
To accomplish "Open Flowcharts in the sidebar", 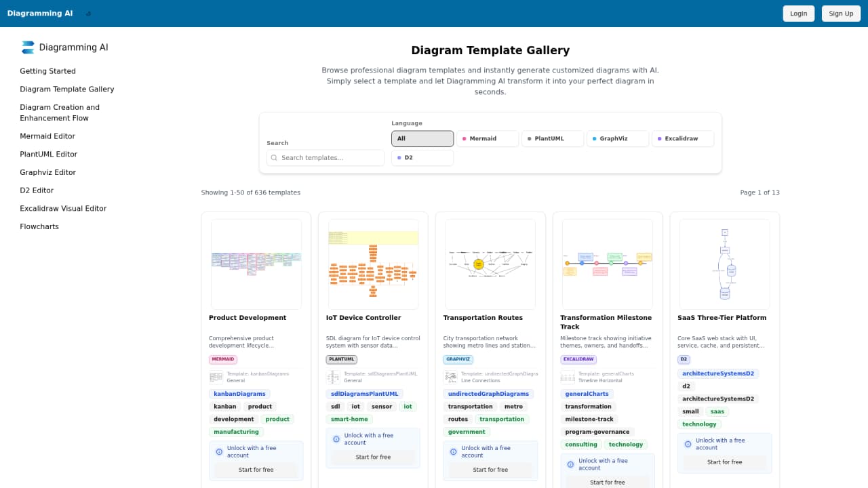I will (39, 227).
